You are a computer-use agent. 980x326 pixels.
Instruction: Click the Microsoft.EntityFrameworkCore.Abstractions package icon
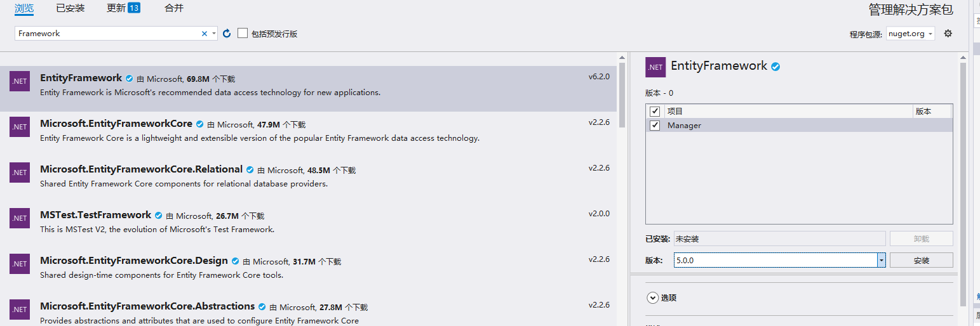(20, 310)
